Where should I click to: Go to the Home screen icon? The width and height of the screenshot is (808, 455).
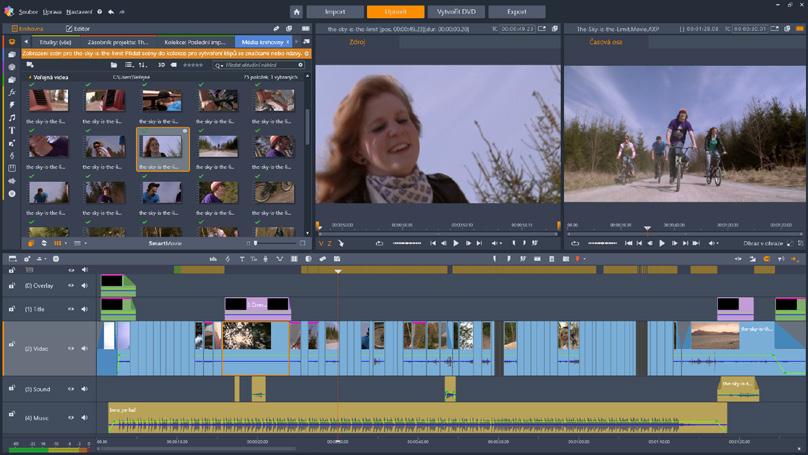[296, 11]
